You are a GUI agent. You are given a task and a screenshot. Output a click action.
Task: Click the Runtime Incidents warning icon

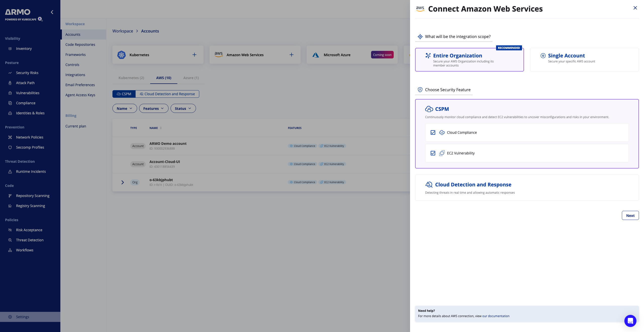(x=10, y=172)
